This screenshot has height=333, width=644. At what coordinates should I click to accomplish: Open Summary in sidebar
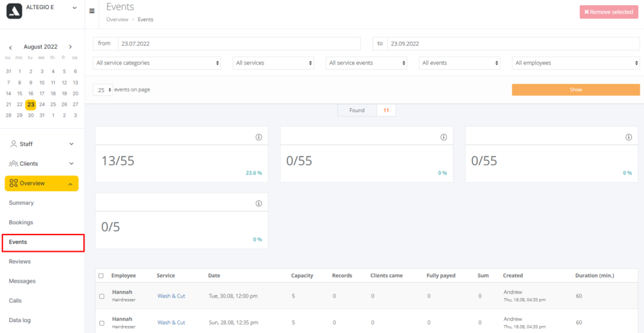pyautogui.click(x=21, y=203)
